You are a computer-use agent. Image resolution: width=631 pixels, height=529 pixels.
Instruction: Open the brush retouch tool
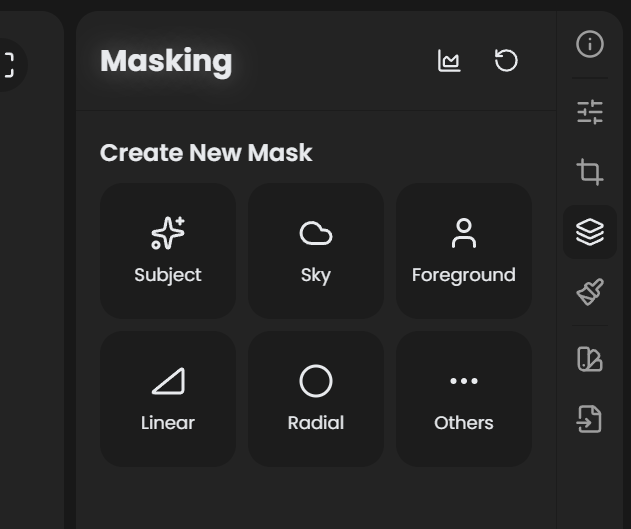click(590, 292)
